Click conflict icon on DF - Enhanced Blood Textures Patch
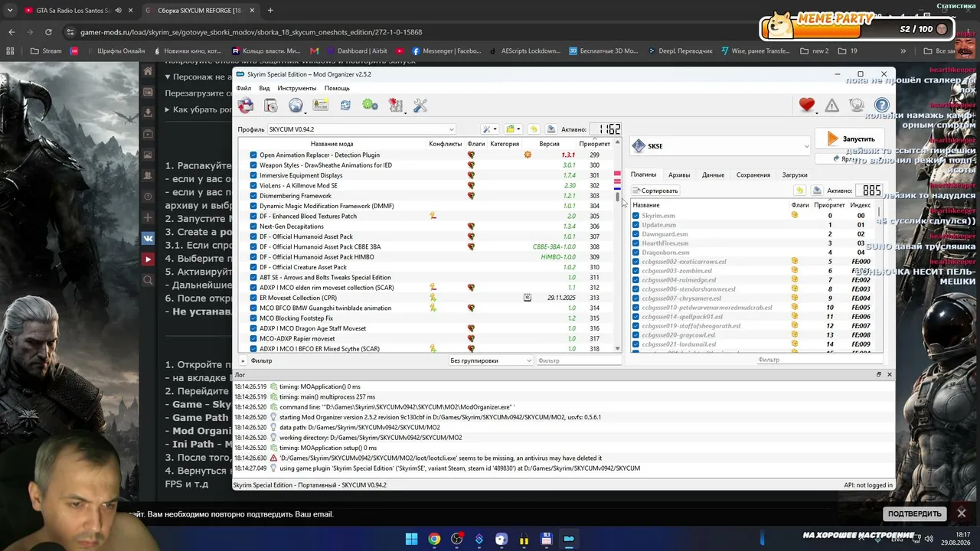980x551 pixels. point(433,216)
